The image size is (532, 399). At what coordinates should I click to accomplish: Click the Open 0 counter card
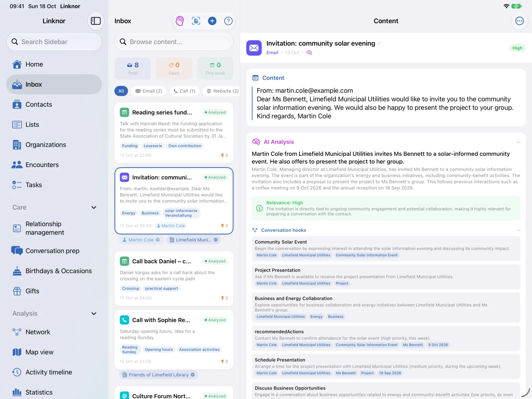click(x=174, y=68)
